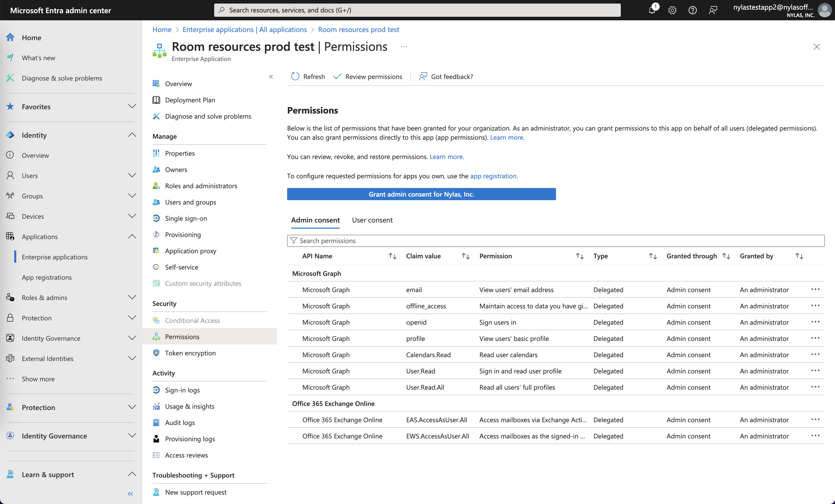Screen dimensions: 835x504
Task: Expand the Devices section in sidebar
Action: click(132, 216)
